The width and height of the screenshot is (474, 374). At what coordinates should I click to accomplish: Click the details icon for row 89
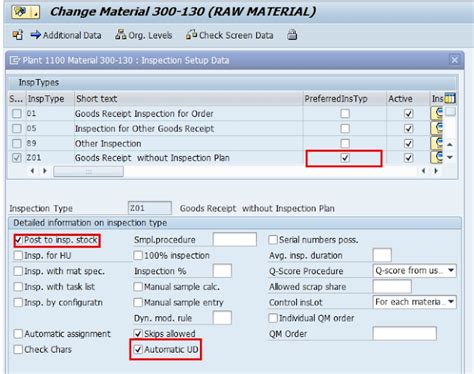[437, 143]
